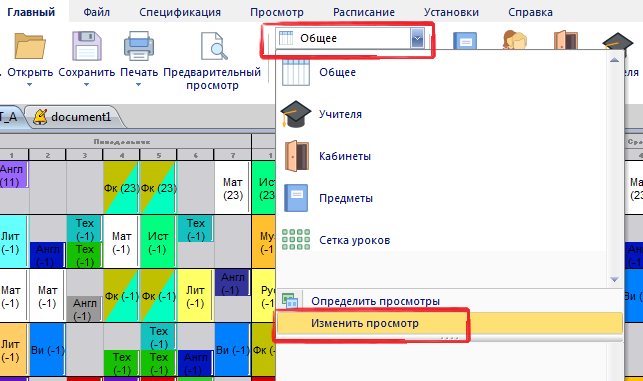The height and width of the screenshot is (381, 643).
Task: Click the Открыть folder icon
Action: (x=30, y=46)
